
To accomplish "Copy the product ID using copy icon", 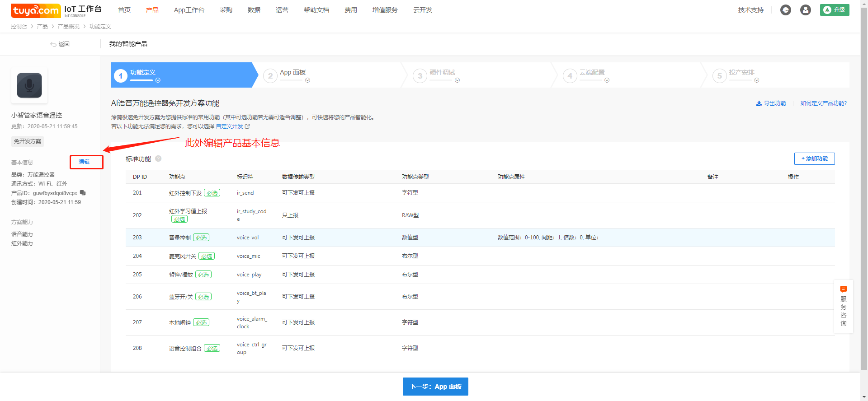I will pos(83,193).
